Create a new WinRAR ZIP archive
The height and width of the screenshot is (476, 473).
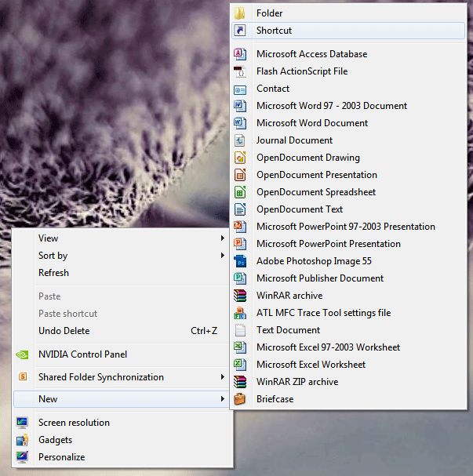[348, 382]
